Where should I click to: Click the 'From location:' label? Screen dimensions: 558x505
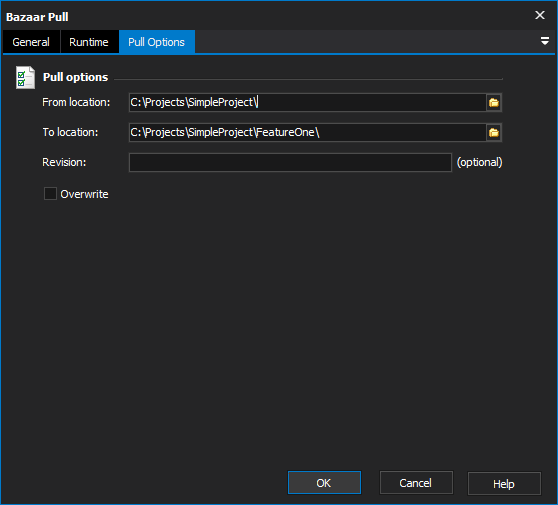coord(76,102)
